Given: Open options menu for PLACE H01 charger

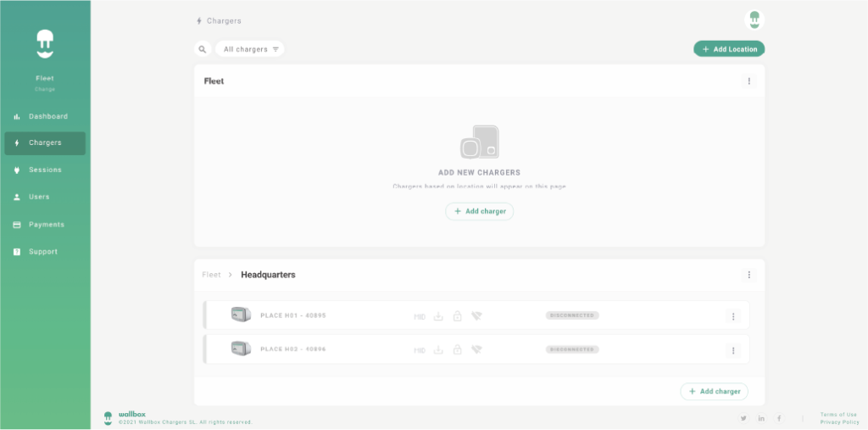Looking at the screenshot, I should (x=733, y=316).
